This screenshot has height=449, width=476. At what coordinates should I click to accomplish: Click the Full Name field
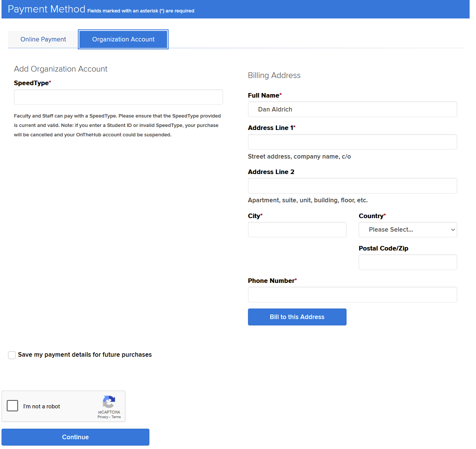pos(352,110)
